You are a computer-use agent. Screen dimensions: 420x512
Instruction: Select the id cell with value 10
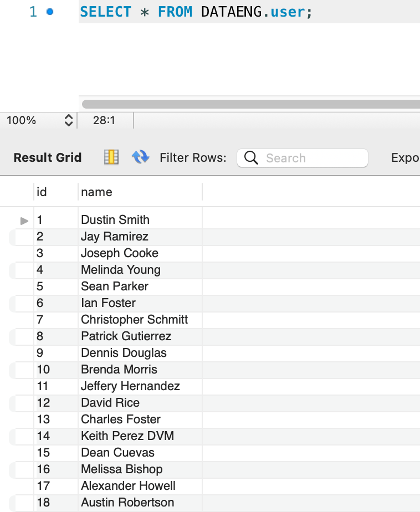pyautogui.click(x=43, y=370)
